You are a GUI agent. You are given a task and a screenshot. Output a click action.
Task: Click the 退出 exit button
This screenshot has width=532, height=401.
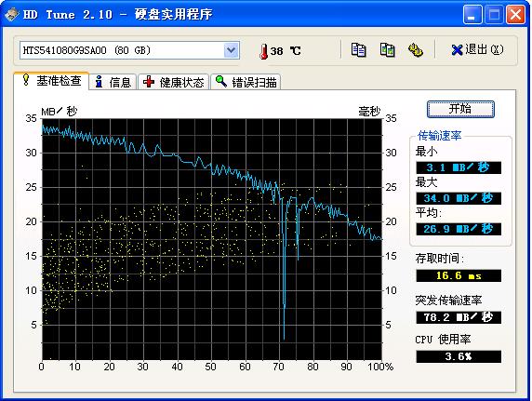click(x=478, y=50)
